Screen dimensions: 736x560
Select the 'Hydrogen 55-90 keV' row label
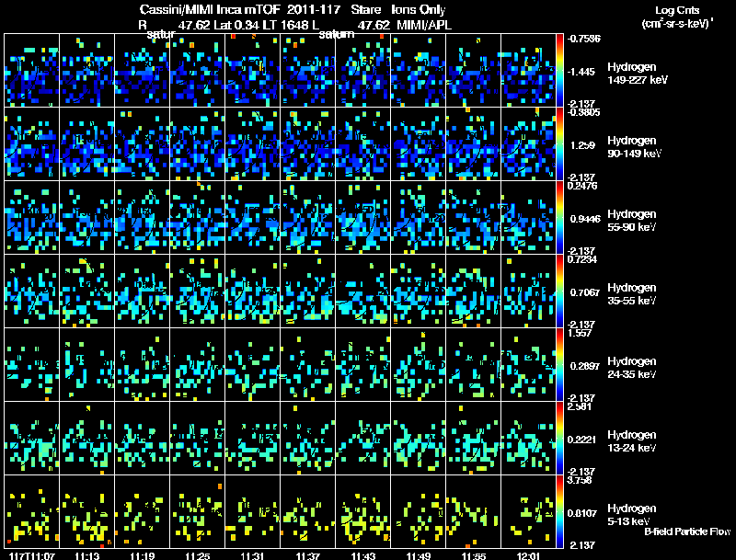pyautogui.click(x=632, y=221)
